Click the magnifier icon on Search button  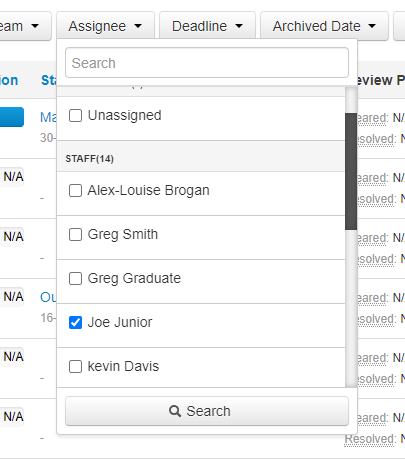pos(175,411)
